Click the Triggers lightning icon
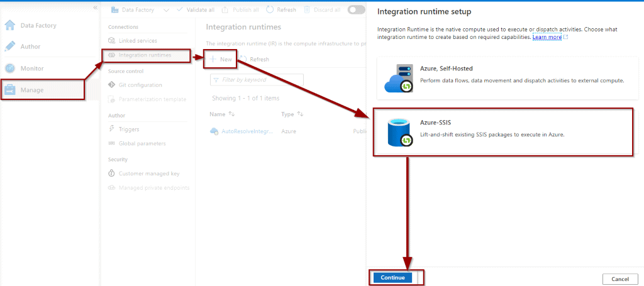The image size is (644, 286). tap(111, 129)
